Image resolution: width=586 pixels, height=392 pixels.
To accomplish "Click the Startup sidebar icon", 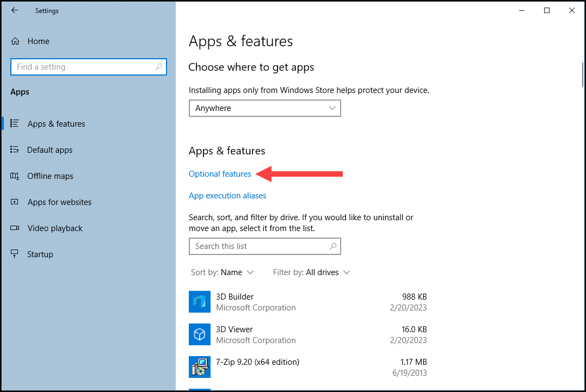I will pyautogui.click(x=15, y=254).
